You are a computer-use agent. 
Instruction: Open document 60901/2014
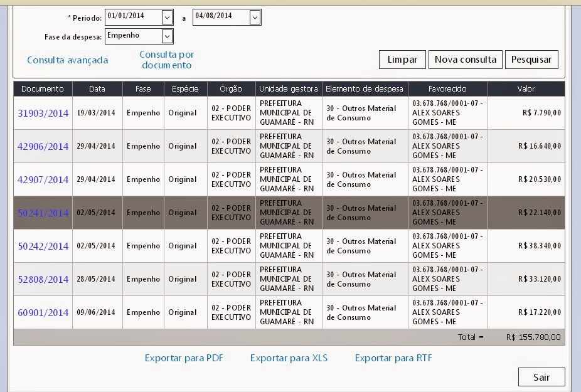43,313
